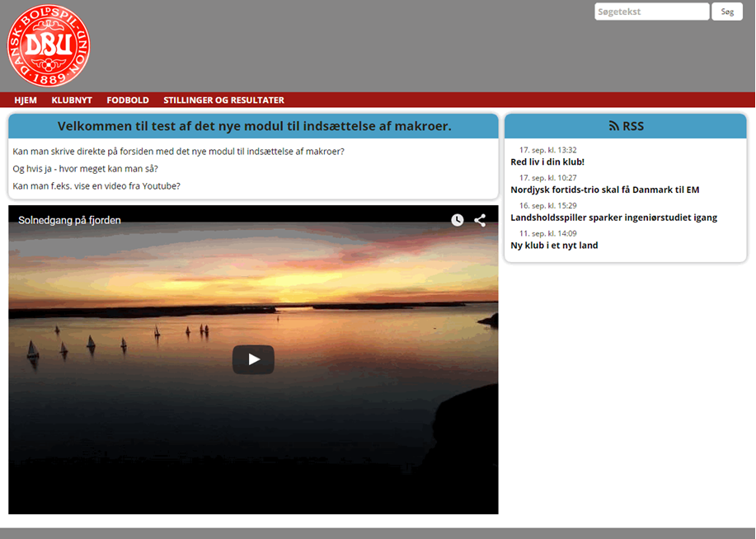
Task: Click the "17. sep. kl. 13:32" timestamp
Action: (547, 150)
